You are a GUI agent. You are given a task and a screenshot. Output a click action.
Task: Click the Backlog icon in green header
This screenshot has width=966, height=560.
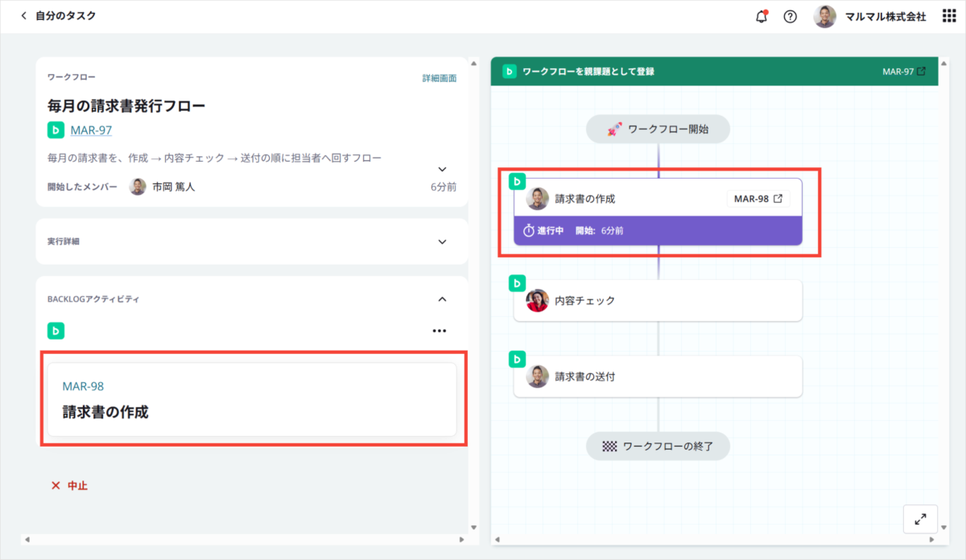coord(509,72)
